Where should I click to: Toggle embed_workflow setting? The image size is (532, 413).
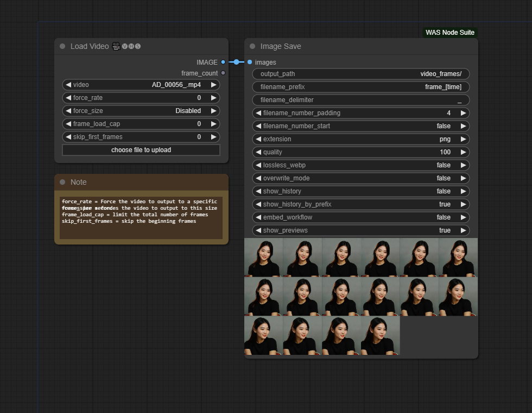(361, 217)
